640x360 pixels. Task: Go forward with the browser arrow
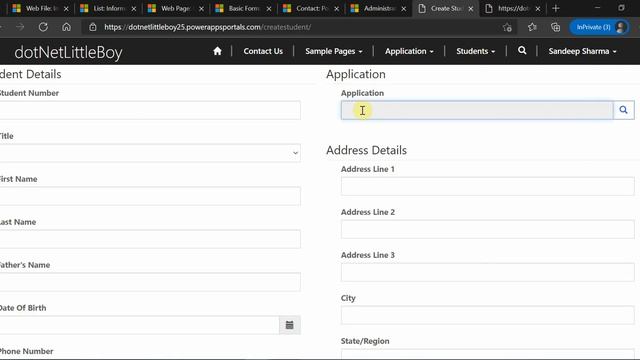pyautogui.click(x=20, y=27)
